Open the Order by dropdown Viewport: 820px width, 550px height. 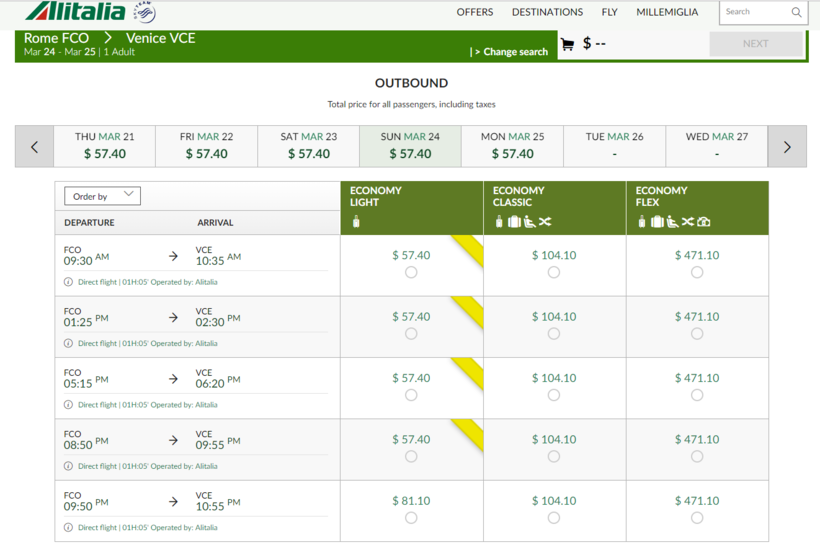coord(102,196)
